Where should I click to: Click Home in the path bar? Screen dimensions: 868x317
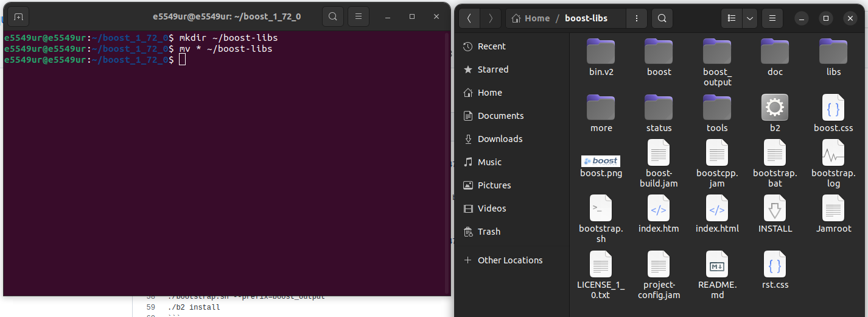pyautogui.click(x=530, y=18)
